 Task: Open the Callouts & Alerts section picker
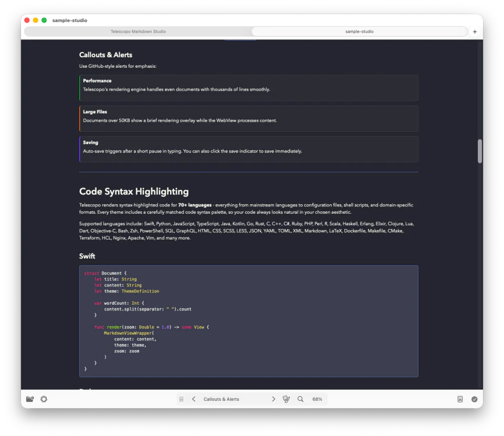point(221,399)
